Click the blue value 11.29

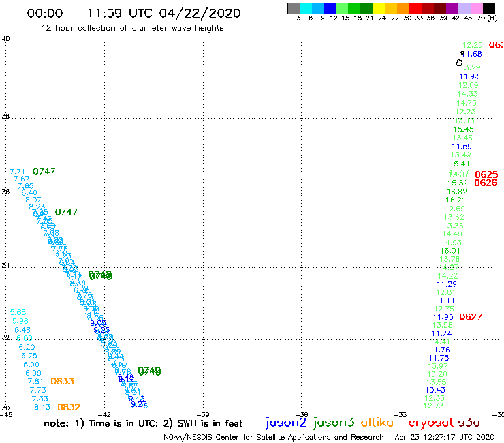(x=447, y=284)
